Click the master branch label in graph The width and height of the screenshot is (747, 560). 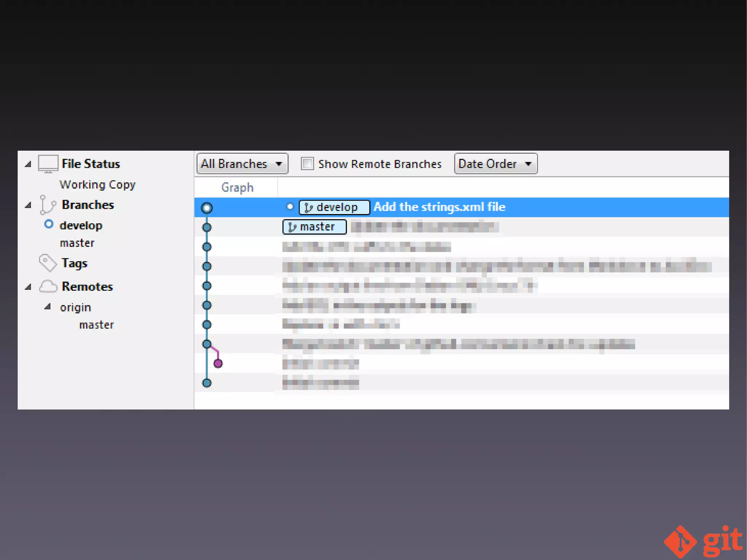click(314, 227)
